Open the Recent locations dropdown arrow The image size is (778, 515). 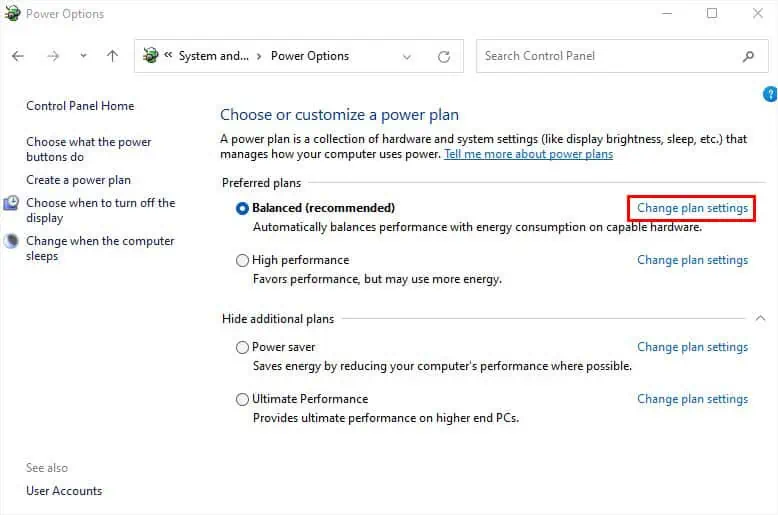[83, 57]
